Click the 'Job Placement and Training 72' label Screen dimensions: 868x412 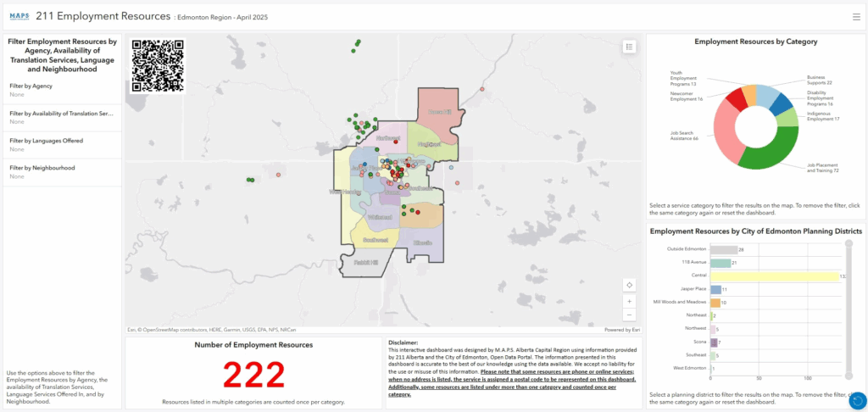click(x=822, y=168)
